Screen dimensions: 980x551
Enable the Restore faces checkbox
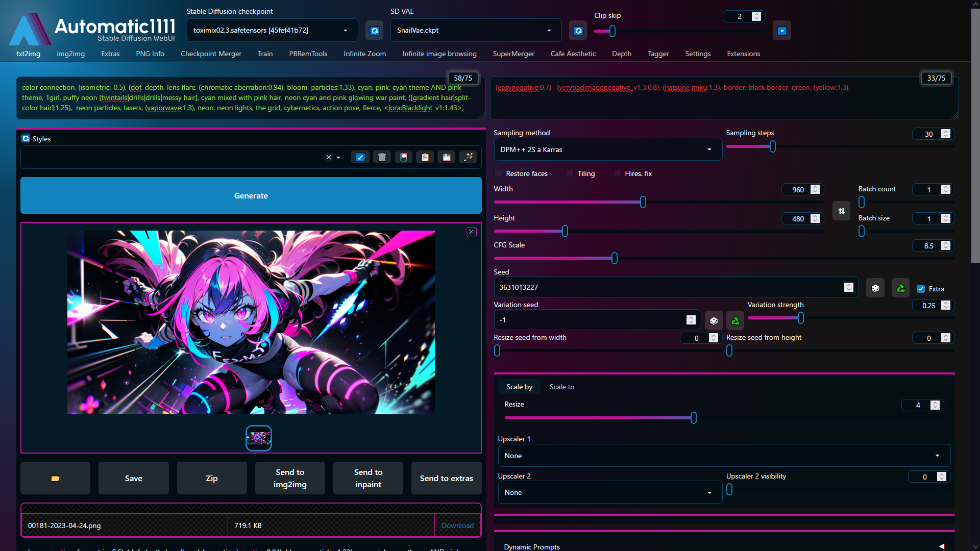coord(499,173)
